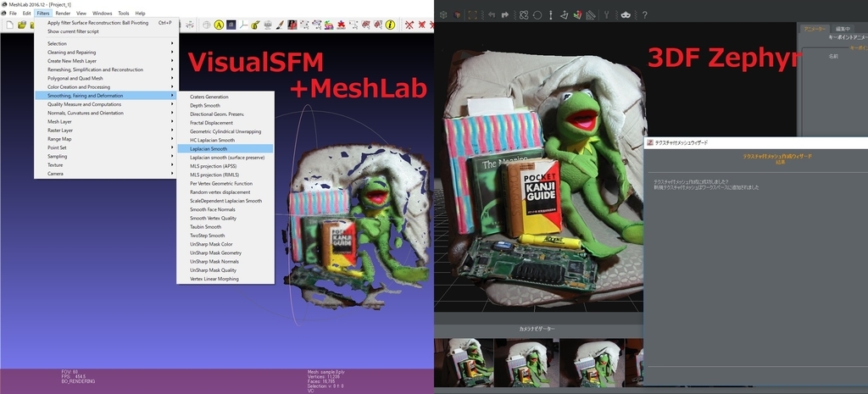Click 'Faces: 16,785' status text
Viewport: 868px width, 394px height.
[322, 380]
